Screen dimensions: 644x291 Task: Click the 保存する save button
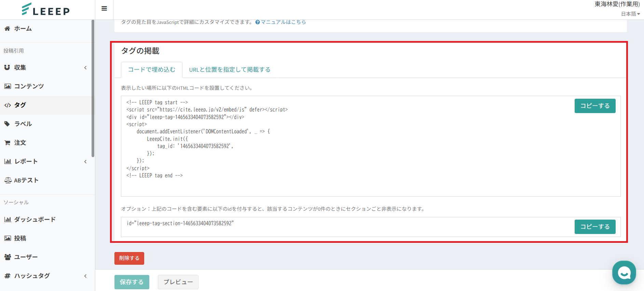tap(132, 282)
